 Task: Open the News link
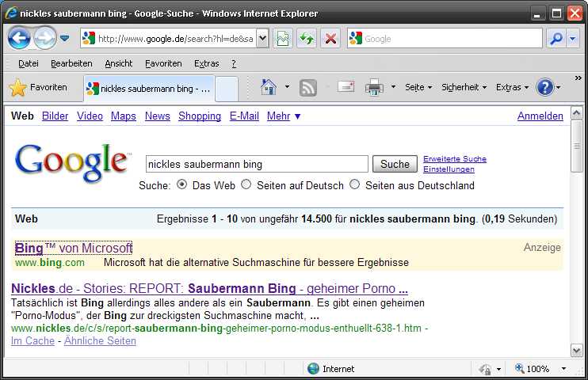[158, 116]
